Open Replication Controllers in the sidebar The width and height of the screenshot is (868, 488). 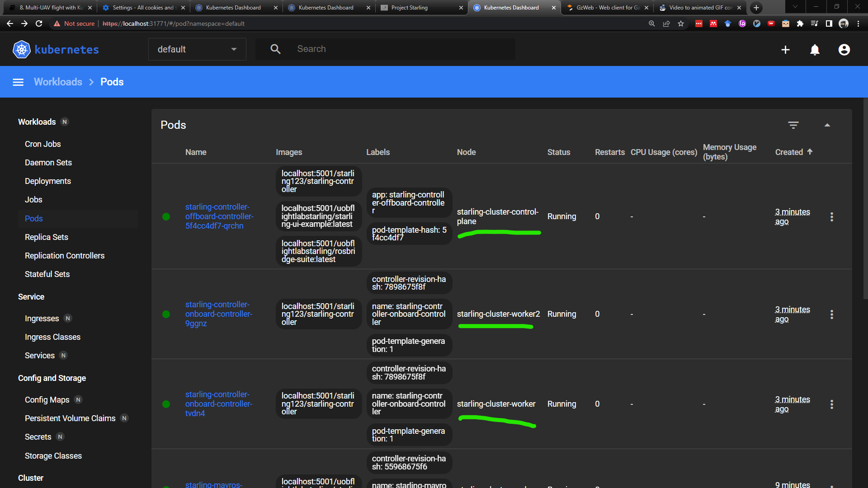click(65, 256)
